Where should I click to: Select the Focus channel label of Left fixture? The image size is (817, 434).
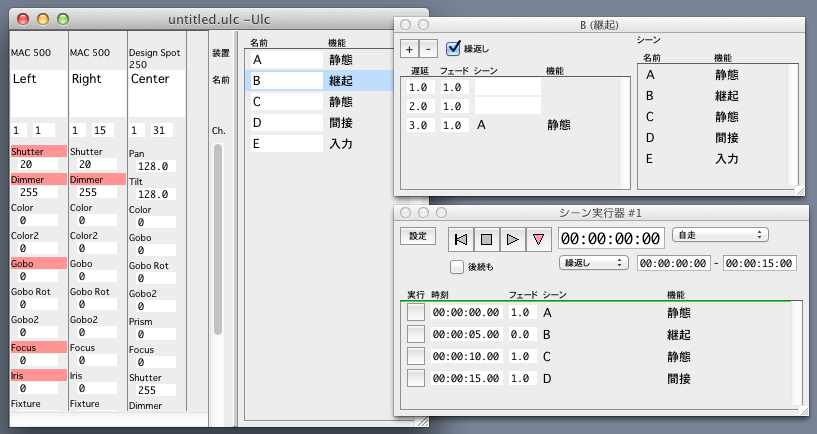(x=39, y=348)
